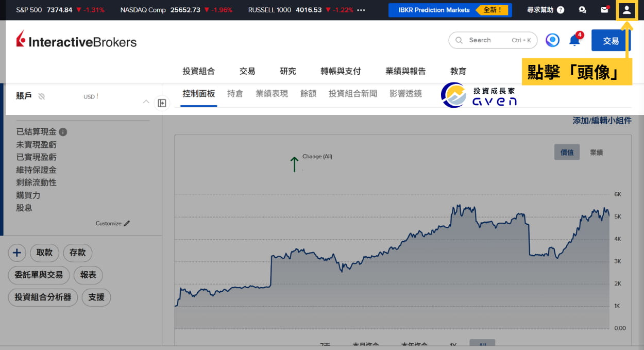
Task: Toggle account privacy eye-slash icon
Action: (42, 96)
